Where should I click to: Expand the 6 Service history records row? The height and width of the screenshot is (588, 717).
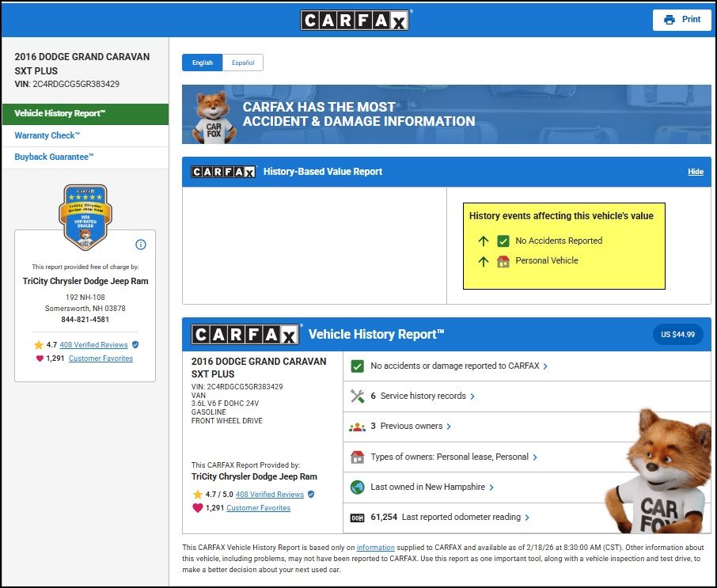click(423, 396)
